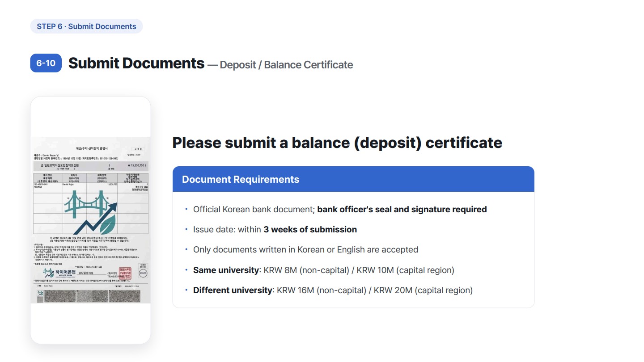644x362 pixels.
Task: Click the Submit Documents heading
Action: 136,63
